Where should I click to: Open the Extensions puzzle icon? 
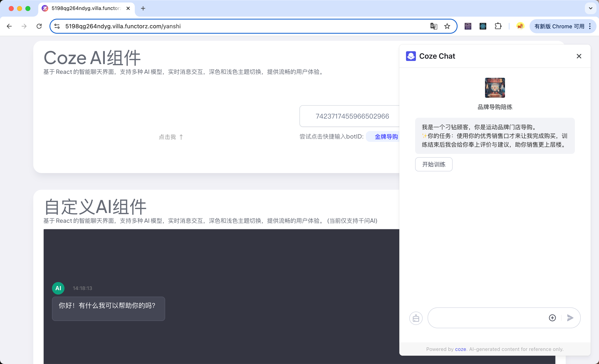tap(498, 26)
